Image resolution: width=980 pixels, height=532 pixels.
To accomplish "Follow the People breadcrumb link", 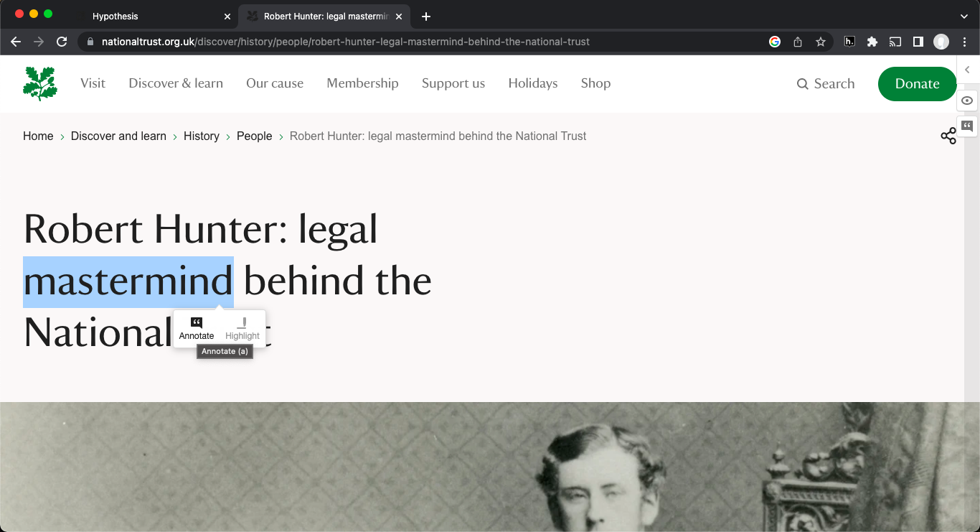I will pos(254,136).
